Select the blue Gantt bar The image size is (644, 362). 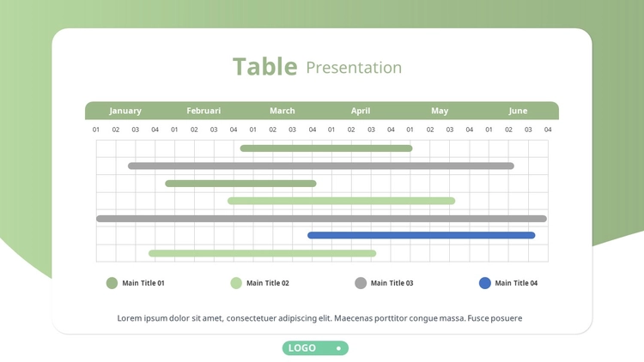click(422, 235)
